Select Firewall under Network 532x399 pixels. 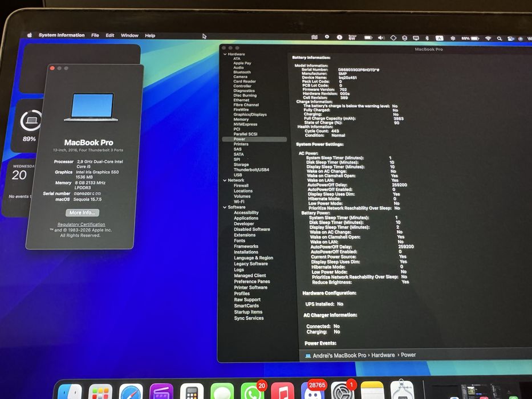click(x=241, y=186)
